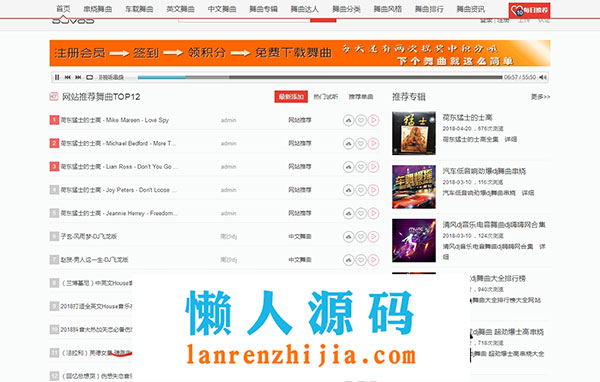The image size is (600, 382).
Task: Play the Lian Ross - Don't You Go track
Action: (373, 167)
